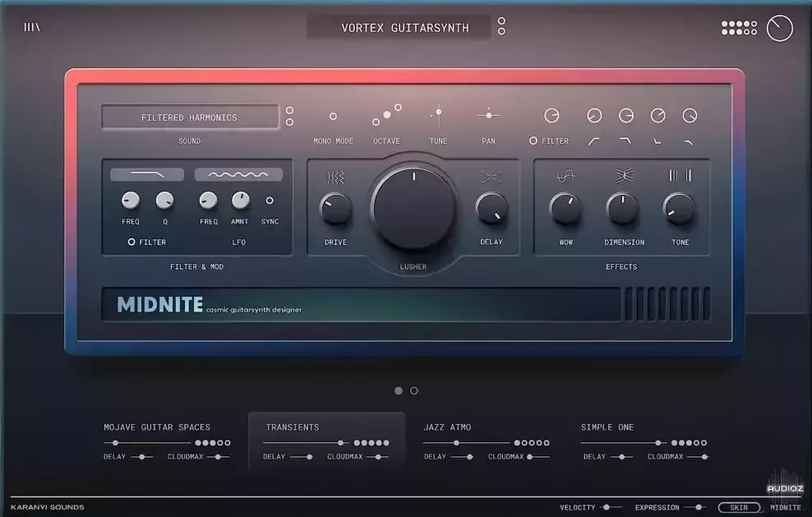Viewport: 812px width, 517px height.
Task: Adjust the Transients Cloudmax slider
Action: (x=377, y=457)
